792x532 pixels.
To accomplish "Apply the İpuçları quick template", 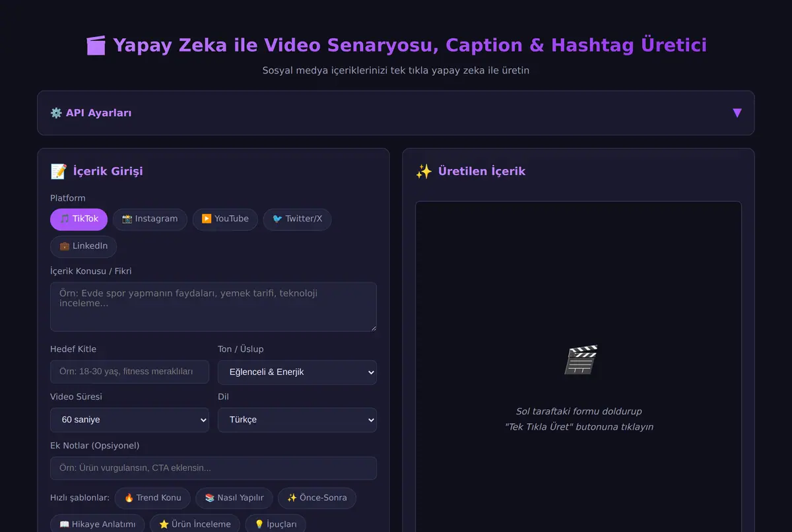I will 275,524.
